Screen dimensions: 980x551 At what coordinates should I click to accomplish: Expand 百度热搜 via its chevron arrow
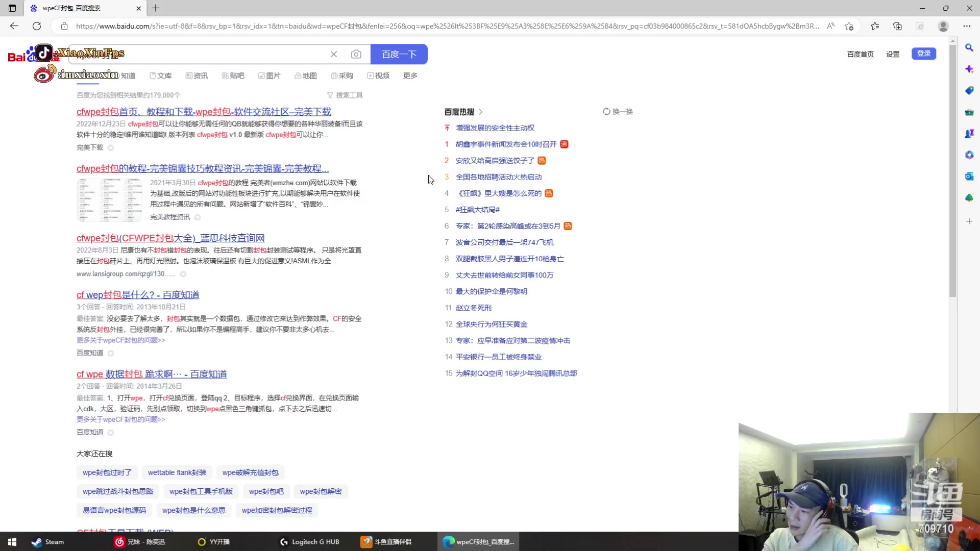click(x=480, y=111)
